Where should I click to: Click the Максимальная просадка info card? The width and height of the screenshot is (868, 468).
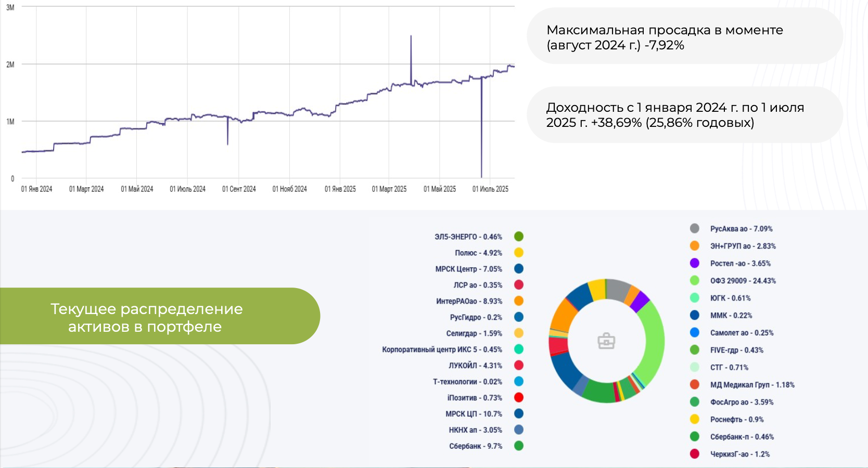(x=684, y=37)
